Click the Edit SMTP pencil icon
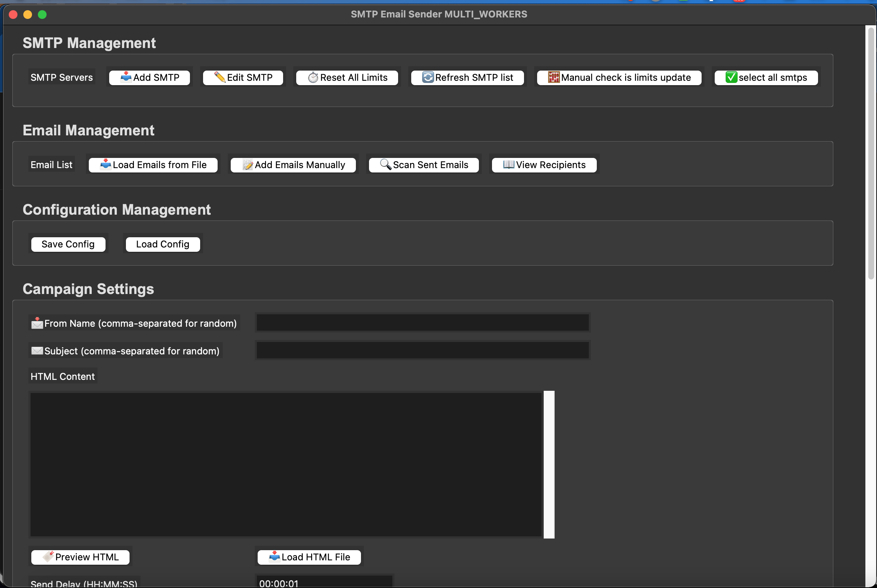The width and height of the screenshot is (877, 588). (220, 77)
